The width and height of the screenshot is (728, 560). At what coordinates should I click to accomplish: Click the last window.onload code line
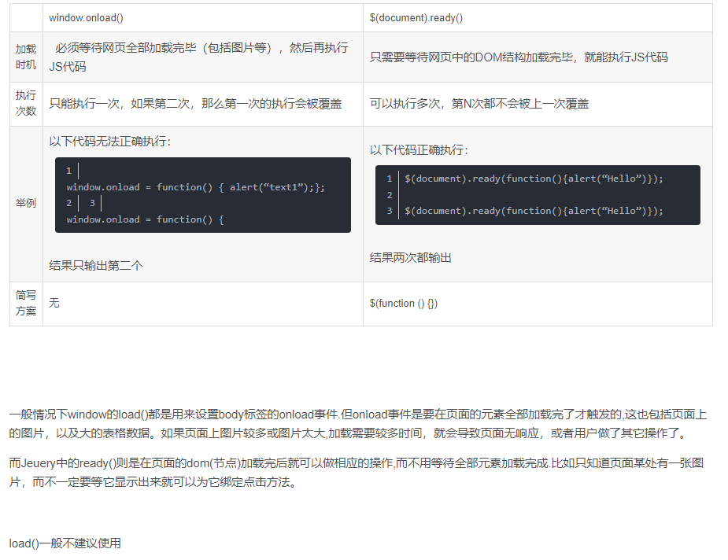[x=145, y=219]
